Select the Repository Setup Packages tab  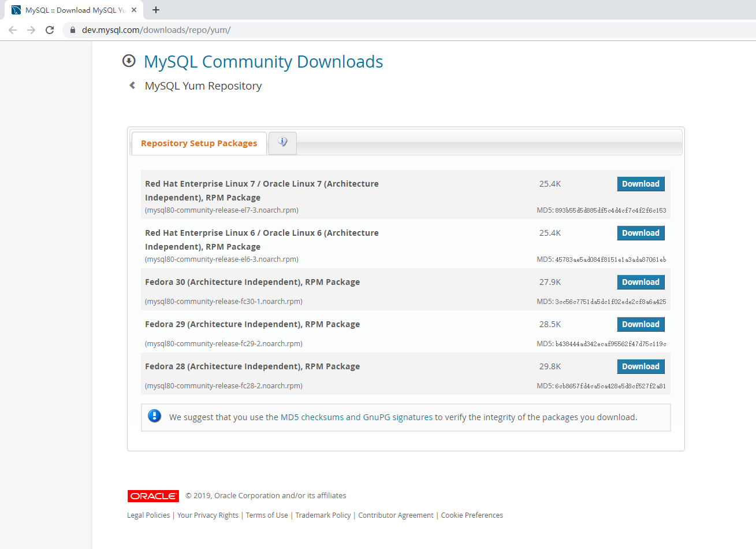pyautogui.click(x=199, y=143)
